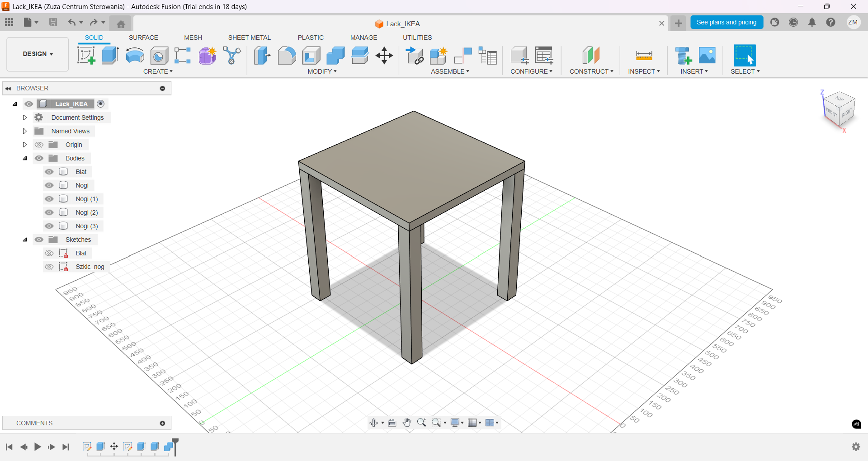Switch to the UTILITIES tab

click(417, 38)
